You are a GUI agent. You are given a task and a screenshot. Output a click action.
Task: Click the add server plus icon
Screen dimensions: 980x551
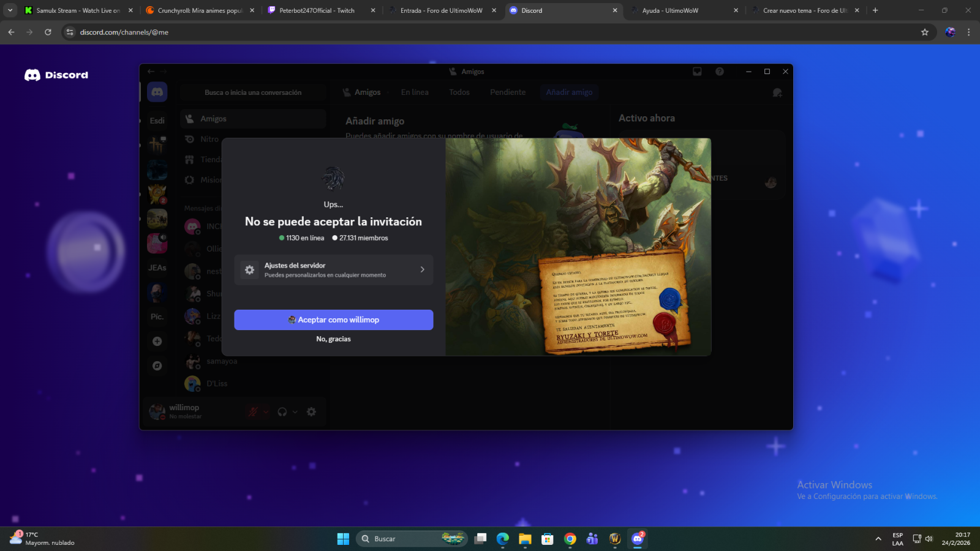(x=157, y=341)
